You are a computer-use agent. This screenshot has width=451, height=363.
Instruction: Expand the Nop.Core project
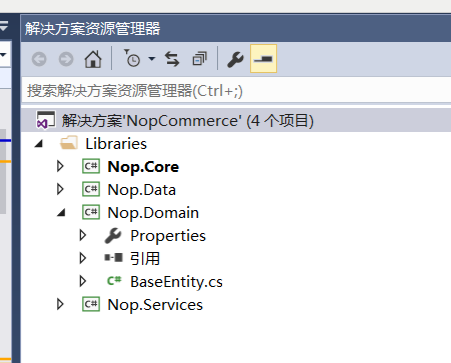[x=60, y=166]
